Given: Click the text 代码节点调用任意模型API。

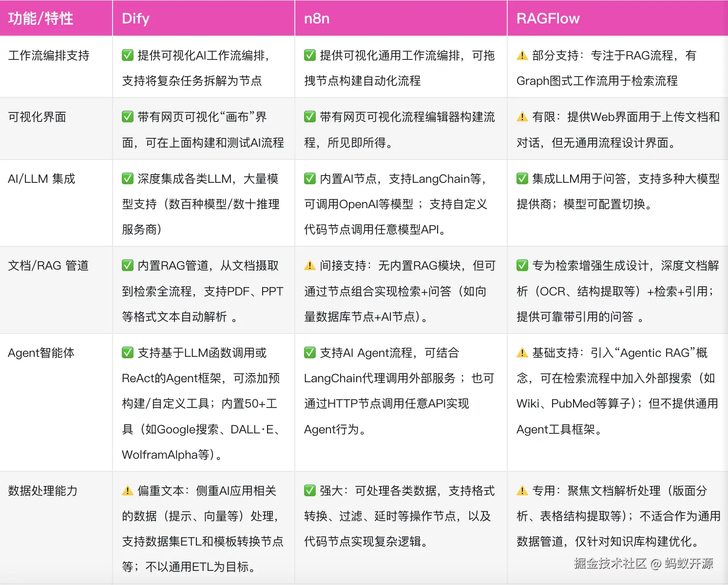Looking at the screenshot, I should [376, 230].
